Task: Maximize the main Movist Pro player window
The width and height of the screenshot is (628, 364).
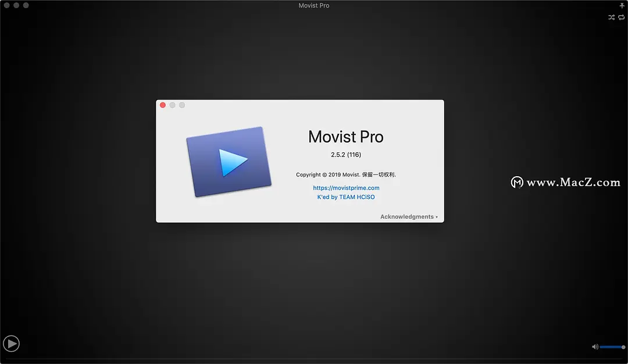Action: tap(26, 5)
